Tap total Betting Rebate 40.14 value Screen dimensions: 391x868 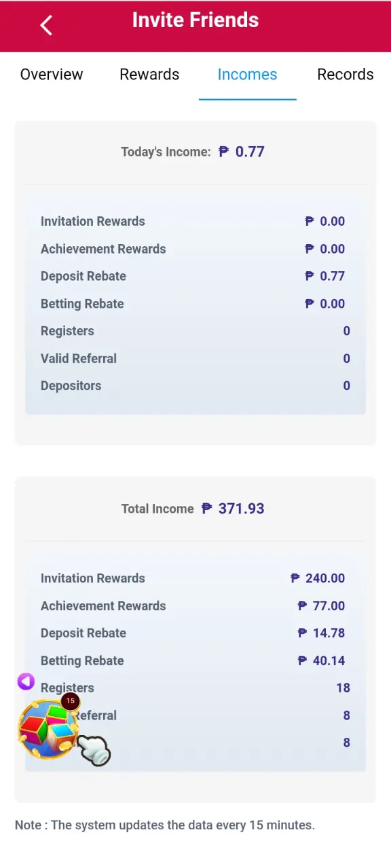pos(321,660)
